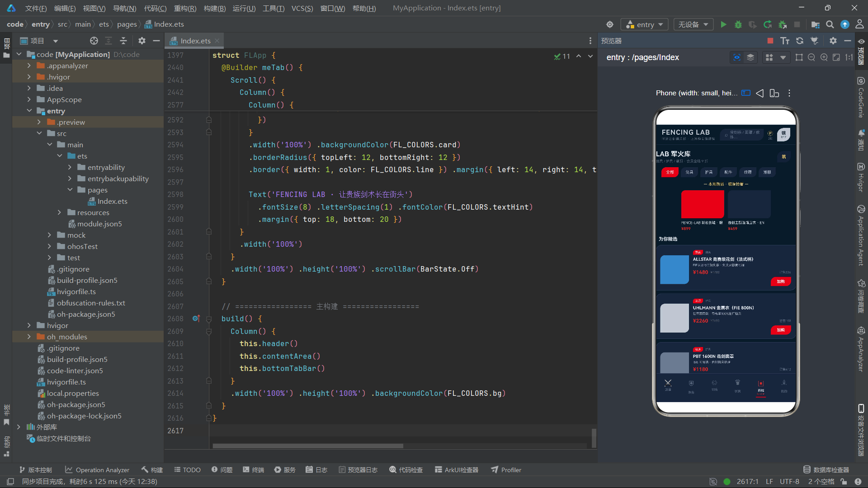Zoom in the preview
Viewport: 868px width, 488px height.
pyautogui.click(x=824, y=57)
